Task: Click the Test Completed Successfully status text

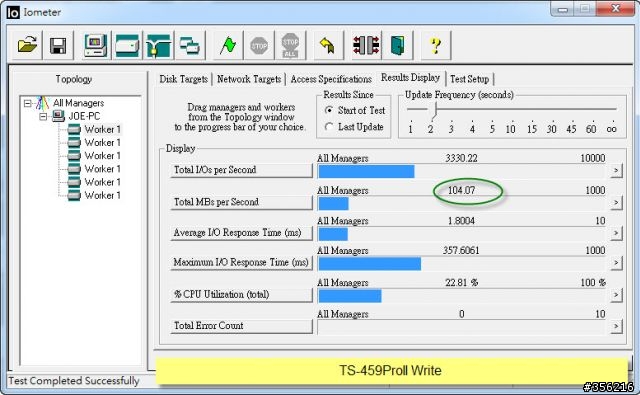Action: click(x=74, y=381)
